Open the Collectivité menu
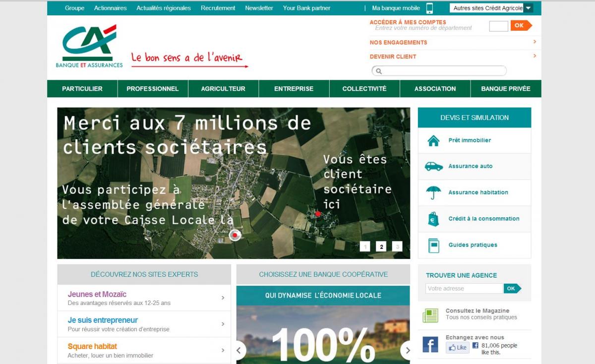The width and height of the screenshot is (595, 364). coord(364,89)
